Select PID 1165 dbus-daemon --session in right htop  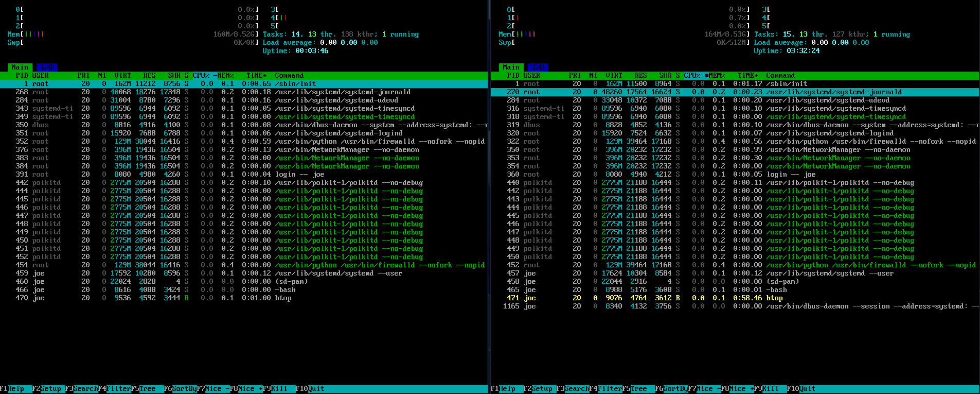click(735, 306)
